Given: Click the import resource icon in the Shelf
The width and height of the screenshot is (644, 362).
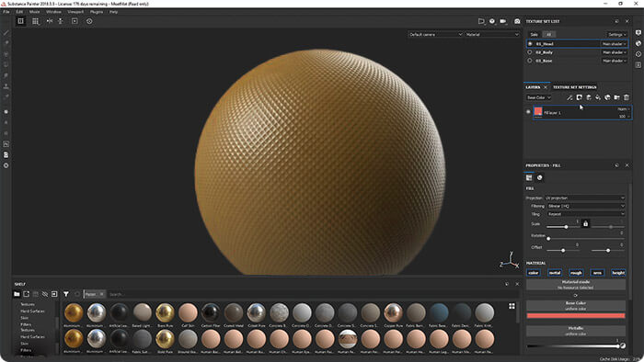Looking at the screenshot, I should pos(27,294).
